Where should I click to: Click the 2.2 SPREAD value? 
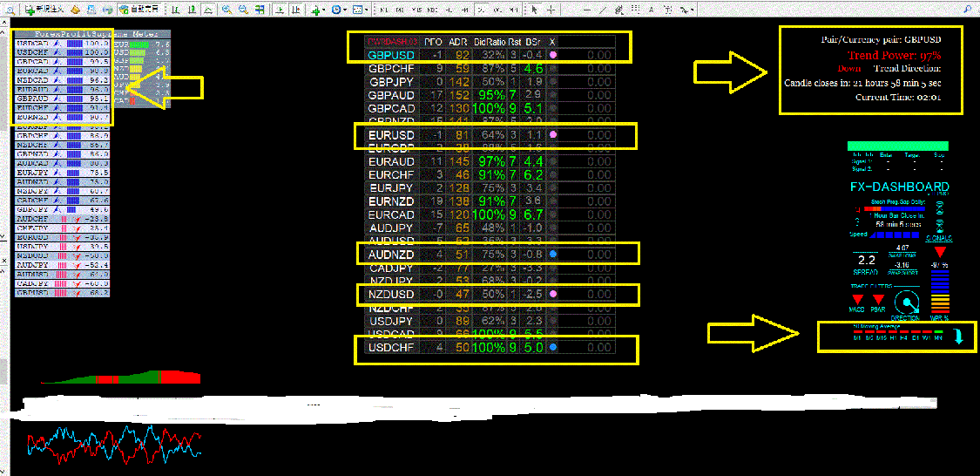point(867,260)
